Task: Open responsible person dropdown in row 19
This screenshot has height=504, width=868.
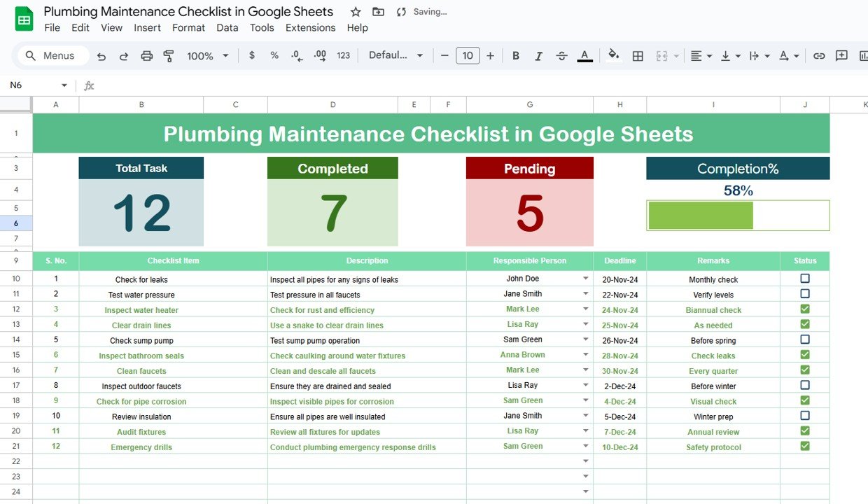Action: [586, 416]
